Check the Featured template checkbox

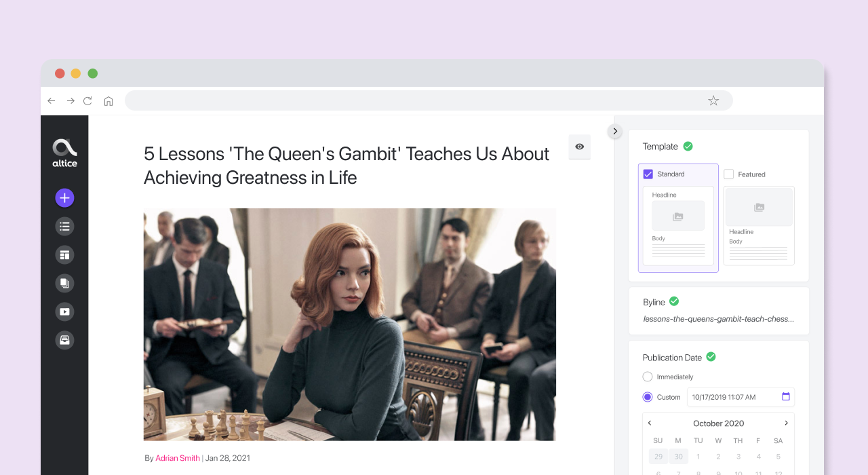click(x=729, y=174)
